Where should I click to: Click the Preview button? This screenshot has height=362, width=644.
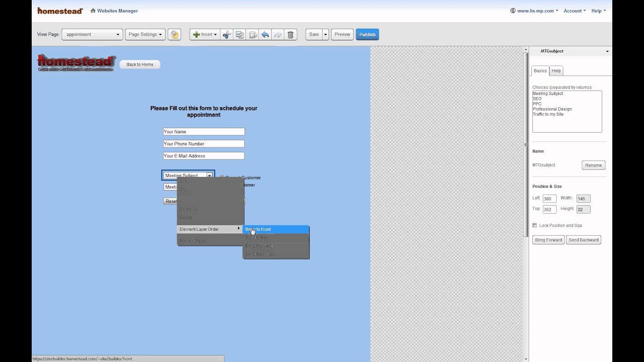[342, 35]
